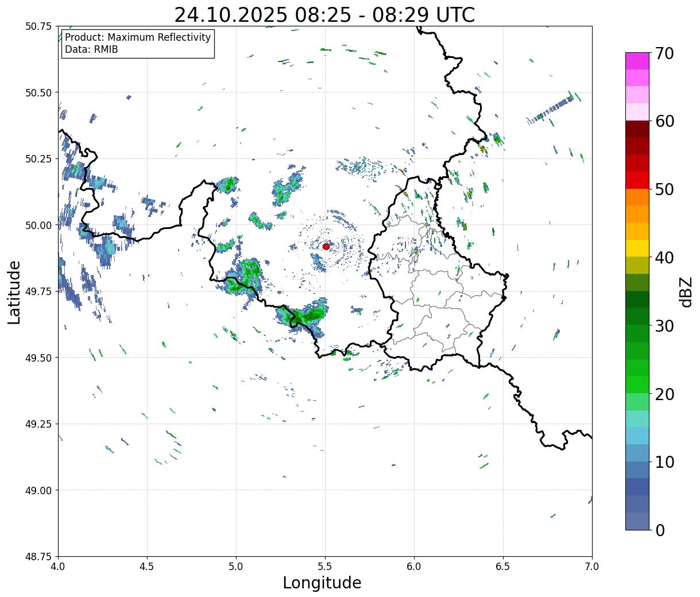Click the latitude tick label 49.75
700x597 pixels.
[x=38, y=292]
